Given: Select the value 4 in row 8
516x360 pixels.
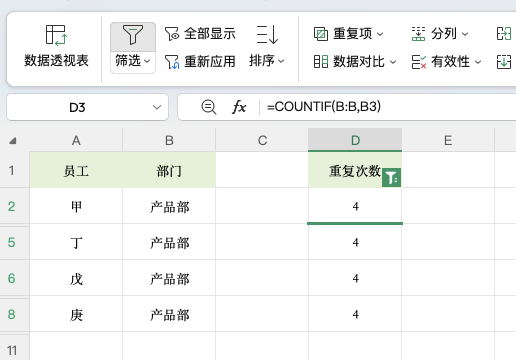Looking at the screenshot, I should (x=355, y=314).
